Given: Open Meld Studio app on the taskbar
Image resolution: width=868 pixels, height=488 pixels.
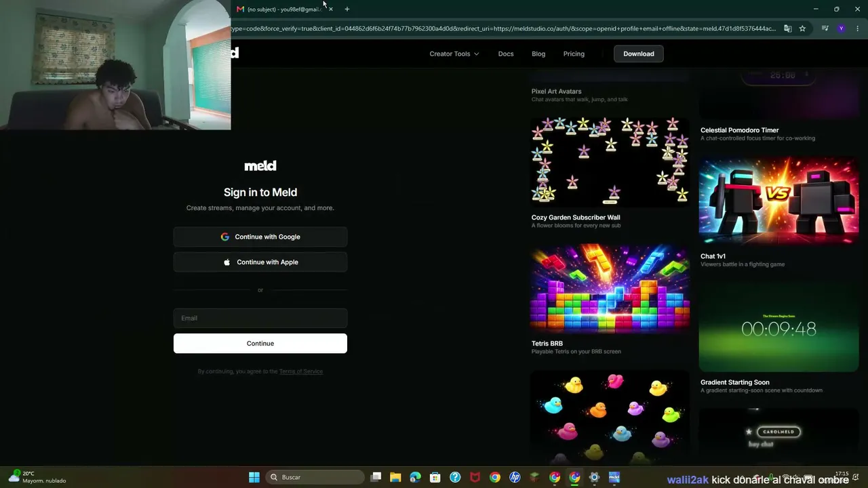Looking at the screenshot, I should click(x=614, y=477).
